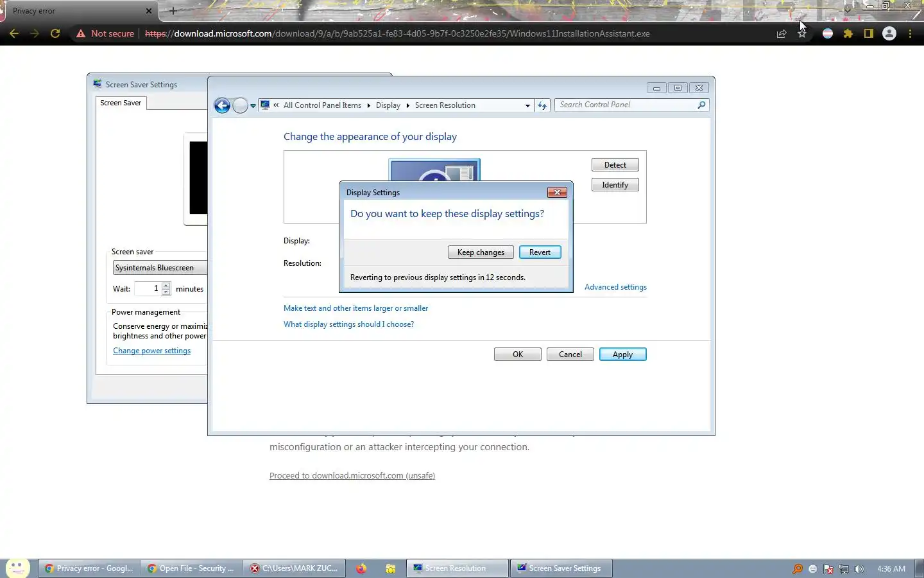The image size is (924, 578).
Task: Click the address bar URL
Action: [397, 33]
